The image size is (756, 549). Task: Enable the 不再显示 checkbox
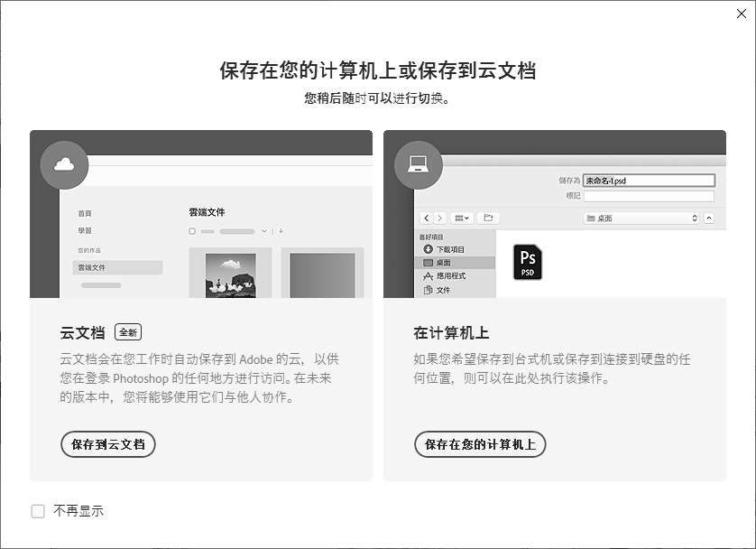tap(38, 511)
